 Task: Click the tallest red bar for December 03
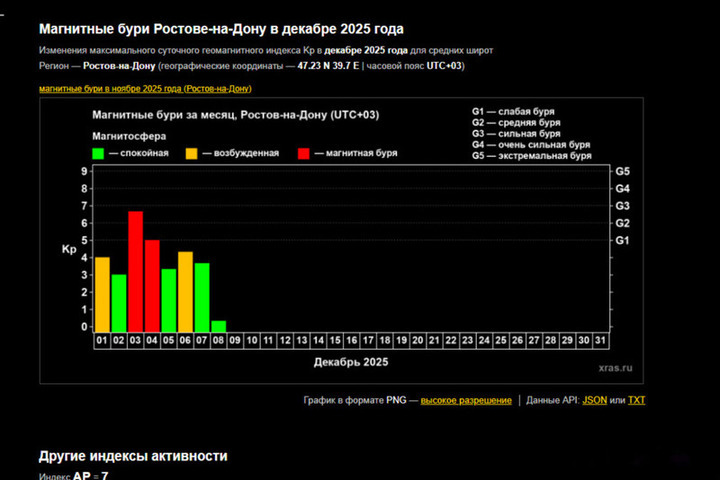[x=135, y=270]
